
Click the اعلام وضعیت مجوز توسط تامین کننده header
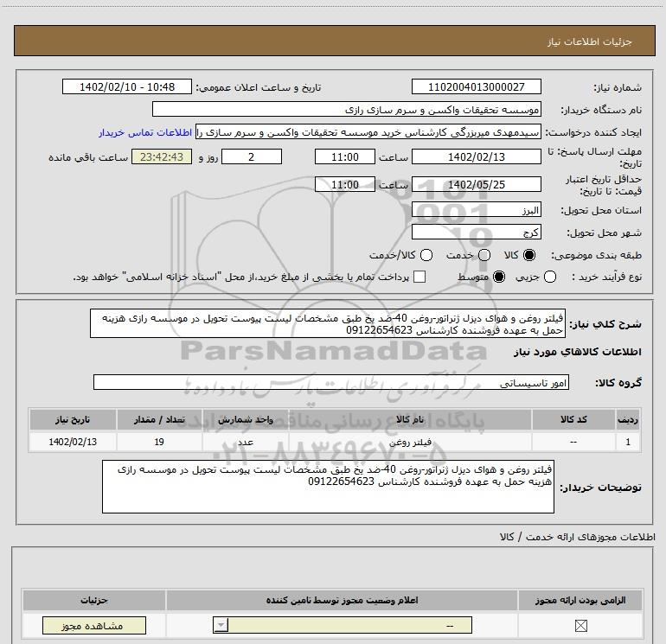(342, 600)
